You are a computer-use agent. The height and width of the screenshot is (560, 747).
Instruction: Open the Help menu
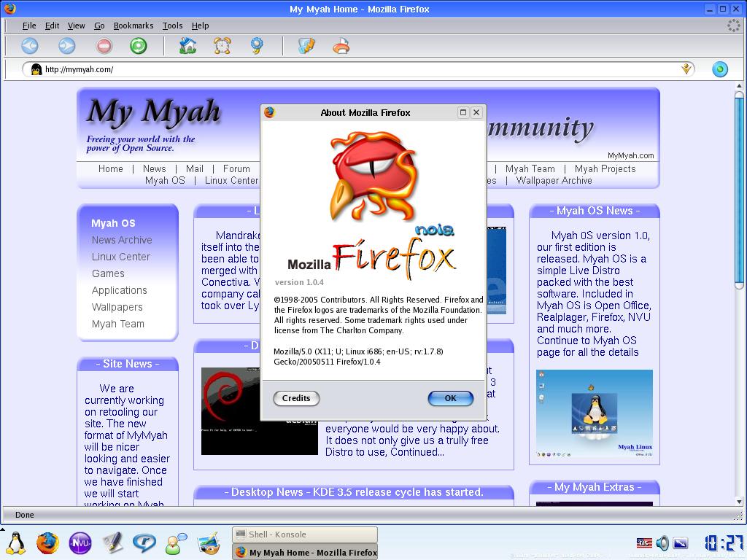point(200,26)
